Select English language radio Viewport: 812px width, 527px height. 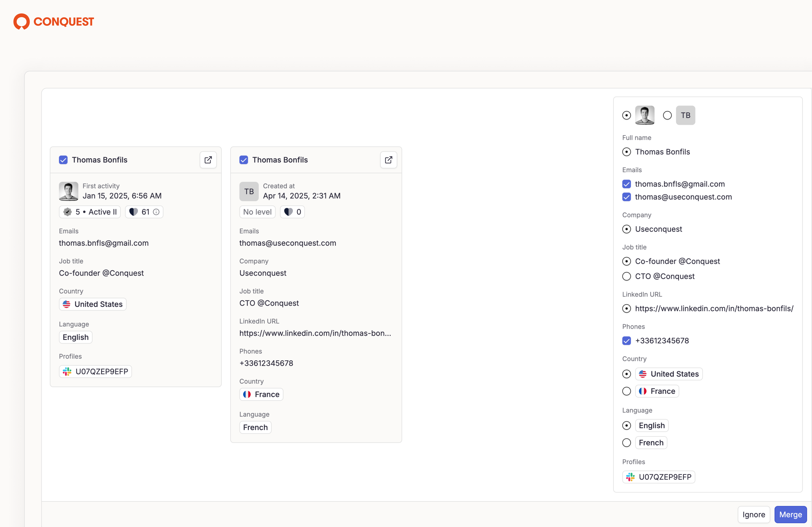pos(626,426)
